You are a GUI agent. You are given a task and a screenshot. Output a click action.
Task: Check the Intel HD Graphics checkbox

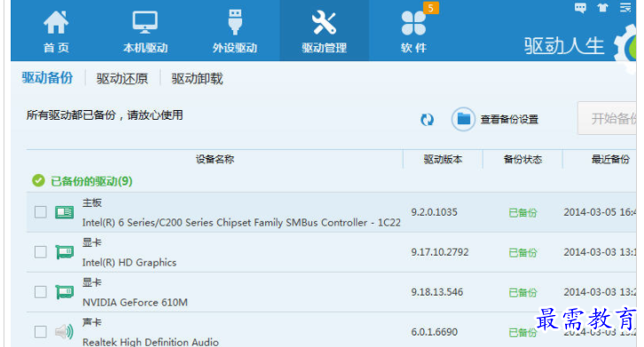point(41,252)
